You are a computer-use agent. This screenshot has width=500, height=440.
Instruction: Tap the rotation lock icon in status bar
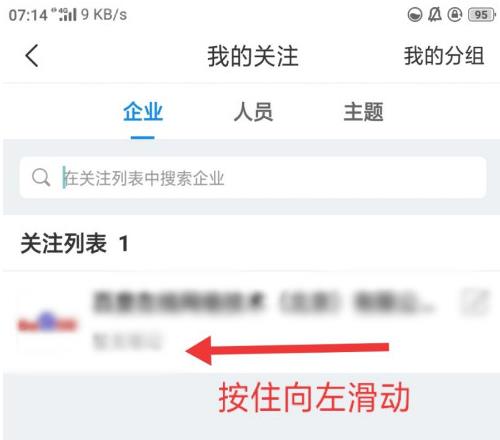click(455, 15)
